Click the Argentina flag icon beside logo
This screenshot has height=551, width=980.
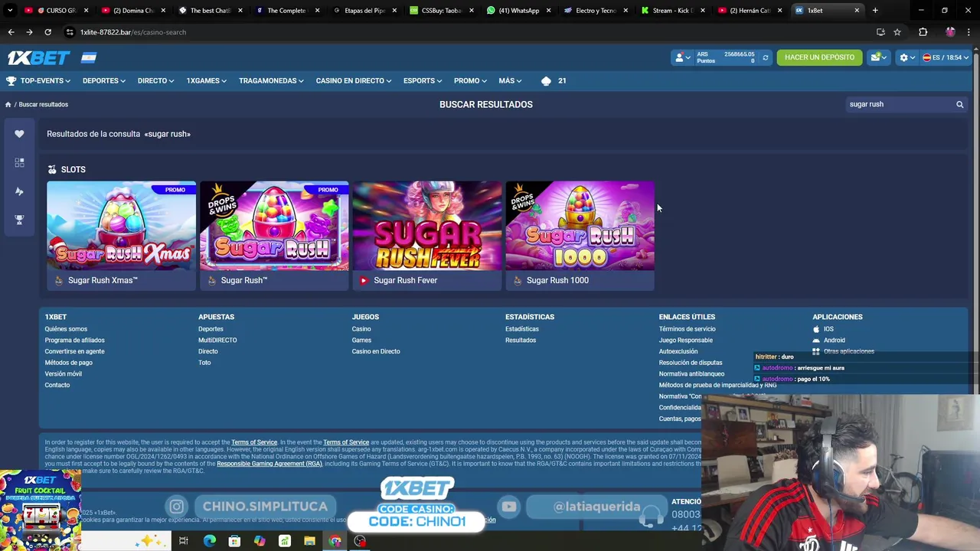[x=89, y=58]
